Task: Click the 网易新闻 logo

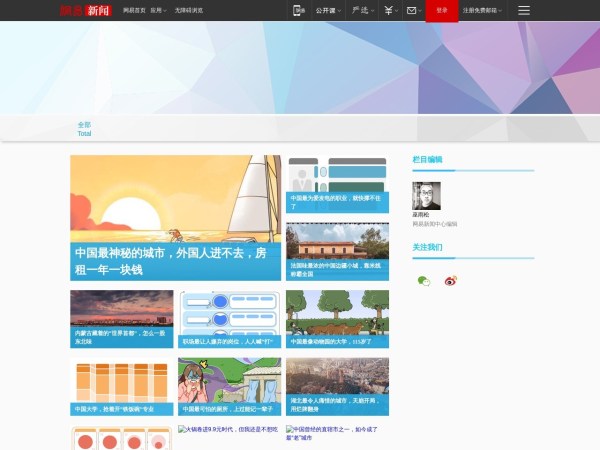Action: [x=84, y=10]
